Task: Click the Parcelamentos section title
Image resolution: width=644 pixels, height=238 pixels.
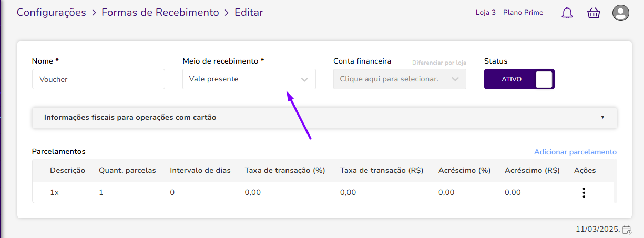Action: point(59,151)
